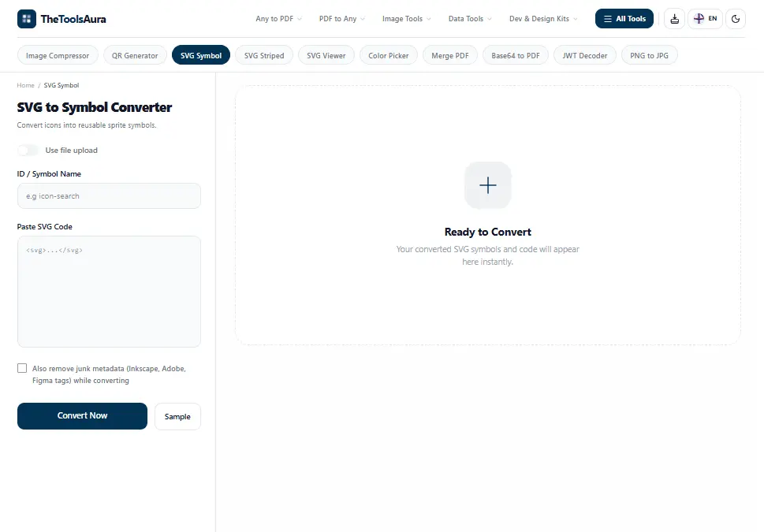Select the JWT Decoder tab
Image resolution: width=764 pixels, height=532 pixels.
tap(585, 55)
